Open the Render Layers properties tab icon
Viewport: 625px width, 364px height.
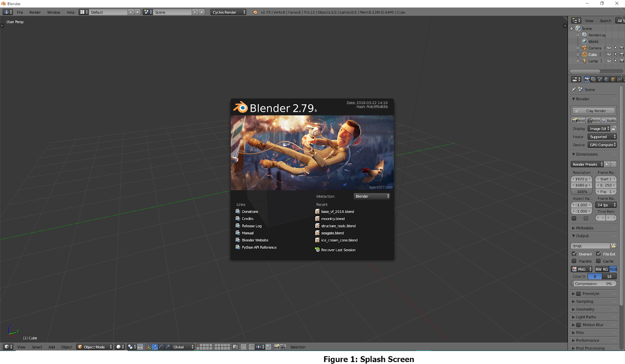pos(593,79)
